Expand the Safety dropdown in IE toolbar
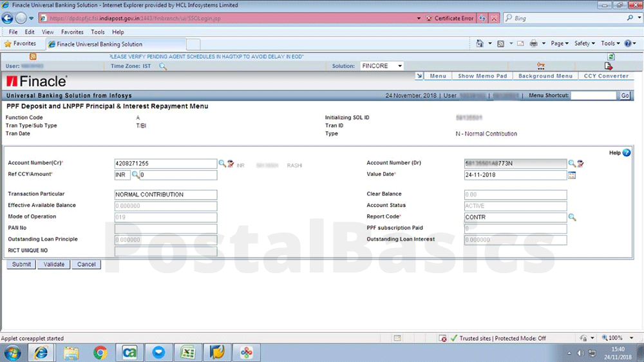 pyautogui.click(x=585, y=44)
